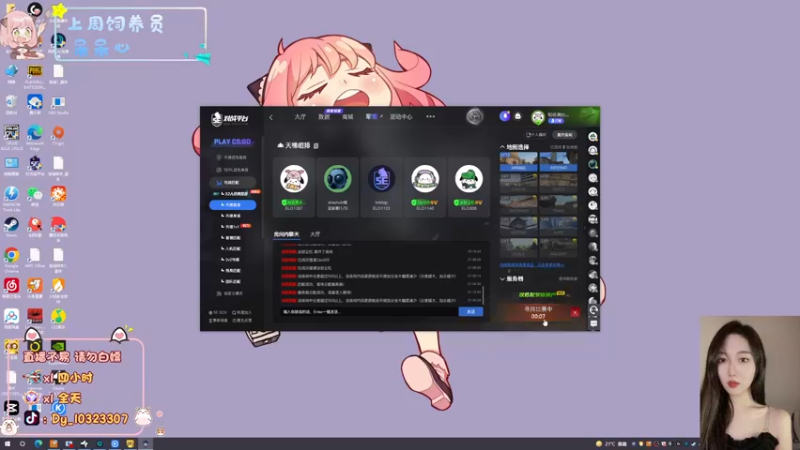Open the Origin desktop icon

(x=58, y=135)
